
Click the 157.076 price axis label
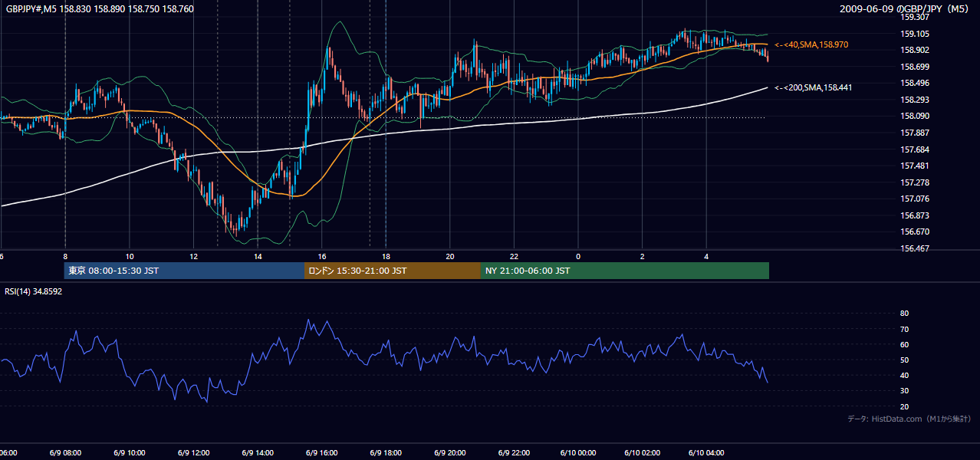[916, 199]
